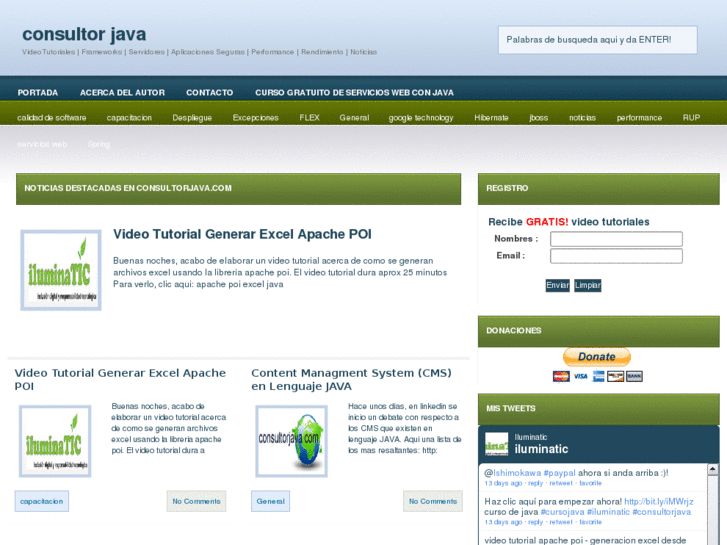Viewport: 727px width, 545px height.
Task: Open the 13 days ago timestamp of first tweet
Action: (x=503, y=483)
